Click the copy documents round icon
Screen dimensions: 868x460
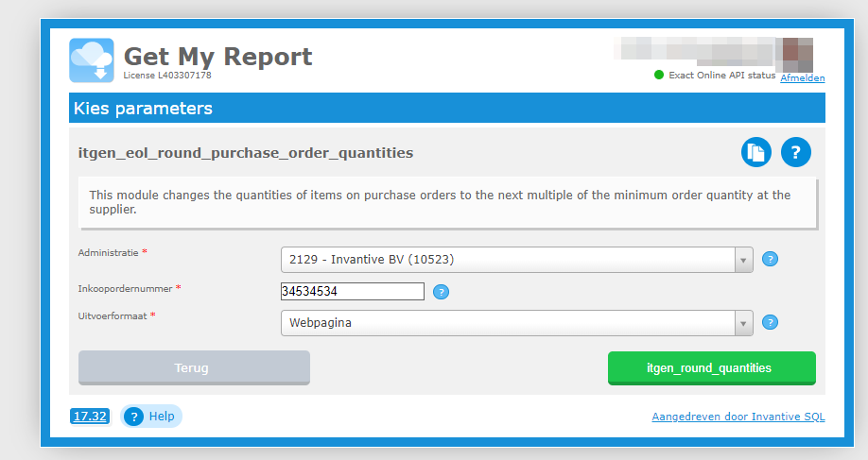point(756,152)
